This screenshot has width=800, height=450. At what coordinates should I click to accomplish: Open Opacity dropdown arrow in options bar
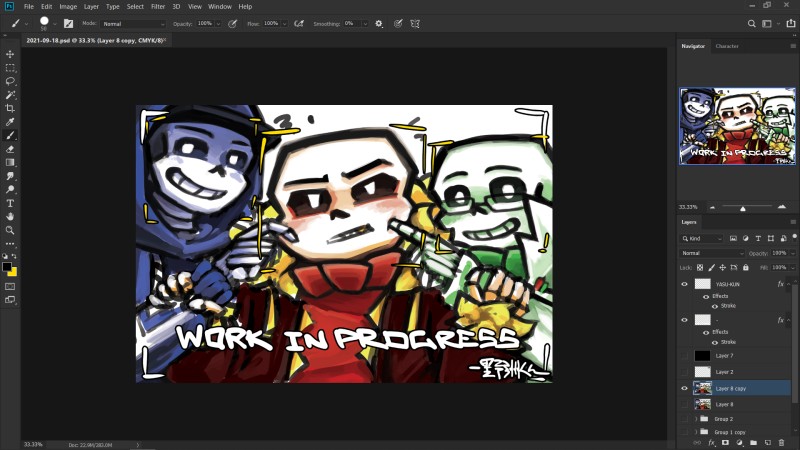click(x=218, y=24)
